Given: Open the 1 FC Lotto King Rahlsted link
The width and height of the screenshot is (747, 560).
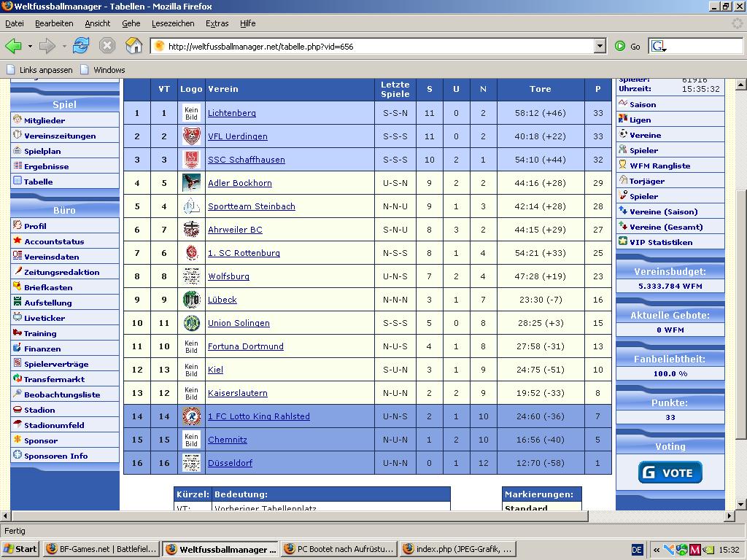Looking at the screenshot, I should pos(259,416).
